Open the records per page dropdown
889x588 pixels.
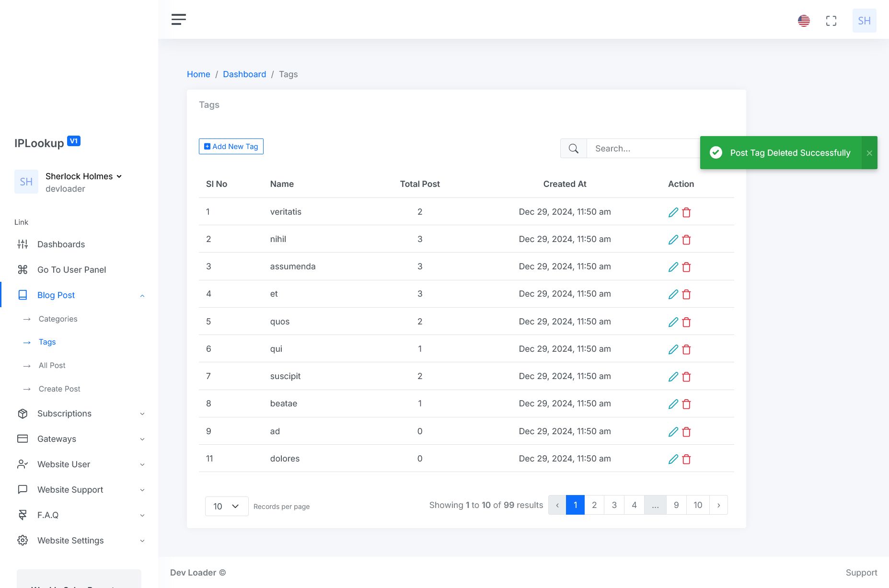226,506
